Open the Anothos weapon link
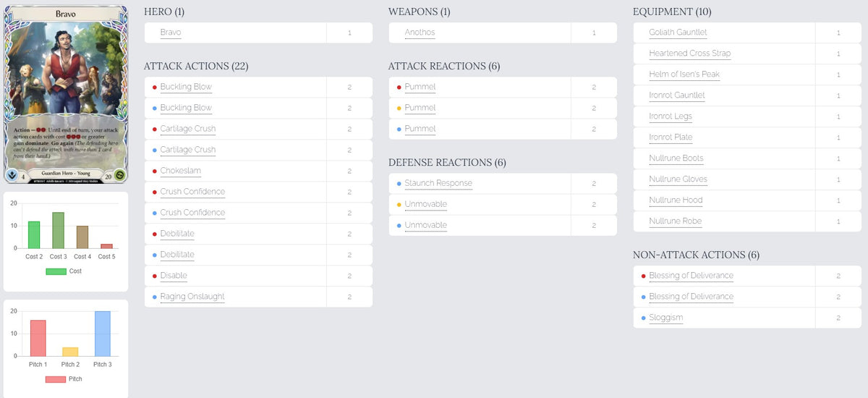The image size is (868, 398). [x=420, y=33]
